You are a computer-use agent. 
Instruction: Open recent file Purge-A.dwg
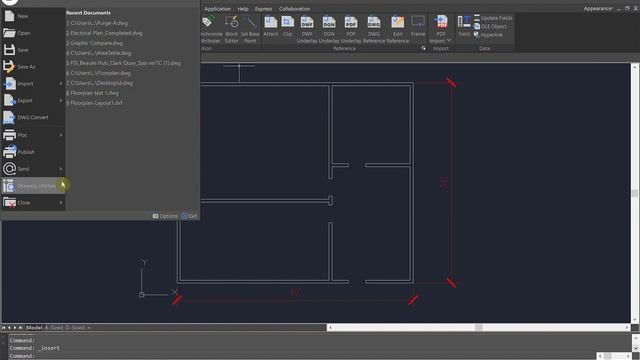(97, 23)
